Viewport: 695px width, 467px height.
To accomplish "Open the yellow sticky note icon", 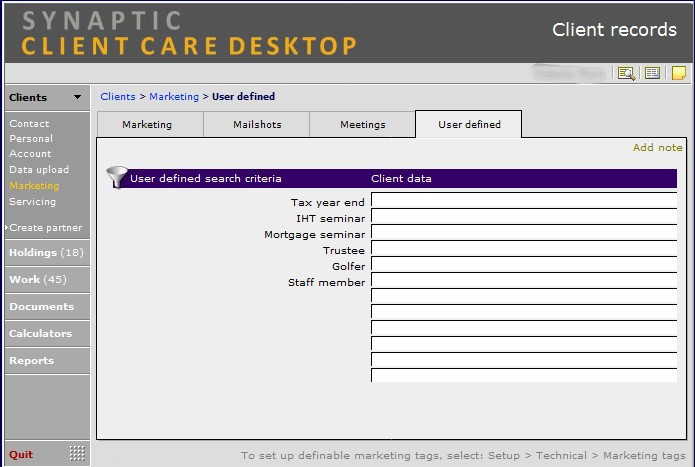I will point(679,73).
